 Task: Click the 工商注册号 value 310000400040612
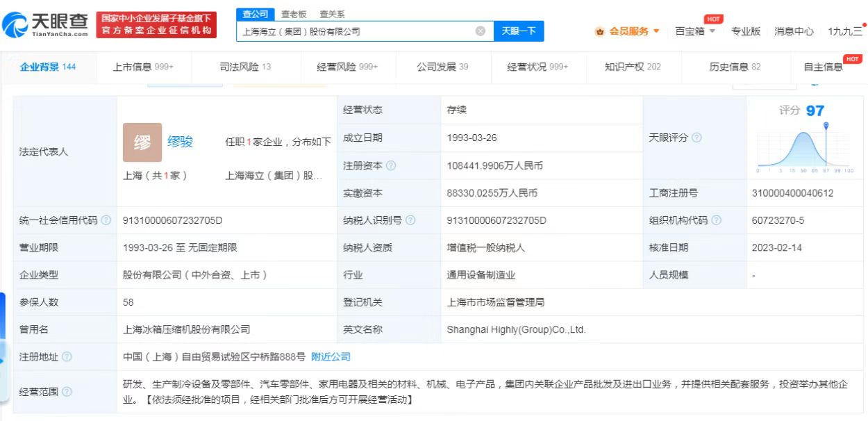click(792, 193)
